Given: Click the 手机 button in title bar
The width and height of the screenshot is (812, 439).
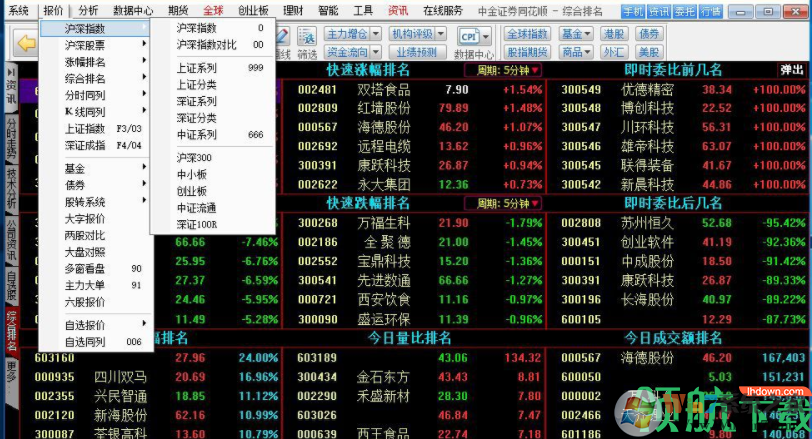Looking at the screenshot, I should pyautogui.click(x=633, y=11).
